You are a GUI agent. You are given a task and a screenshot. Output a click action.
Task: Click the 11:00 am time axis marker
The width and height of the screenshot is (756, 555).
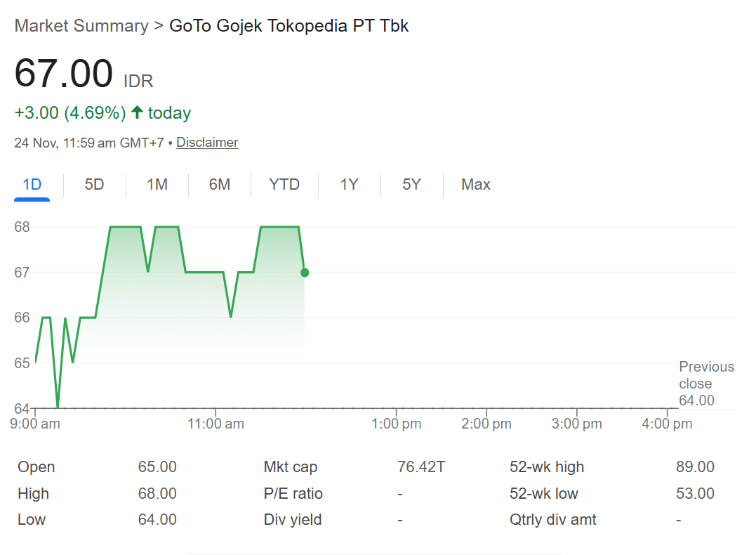click(215, 424)
